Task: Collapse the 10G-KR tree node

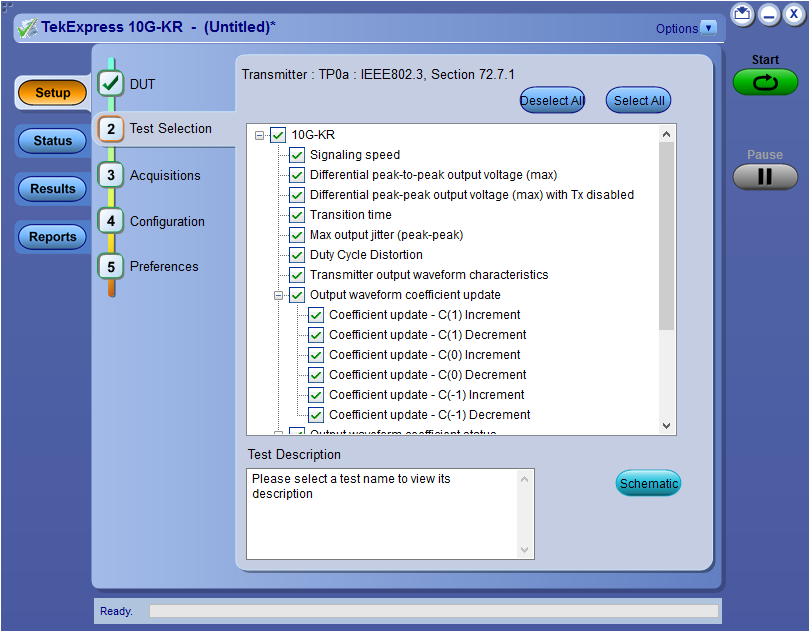Action: (260, 135)
